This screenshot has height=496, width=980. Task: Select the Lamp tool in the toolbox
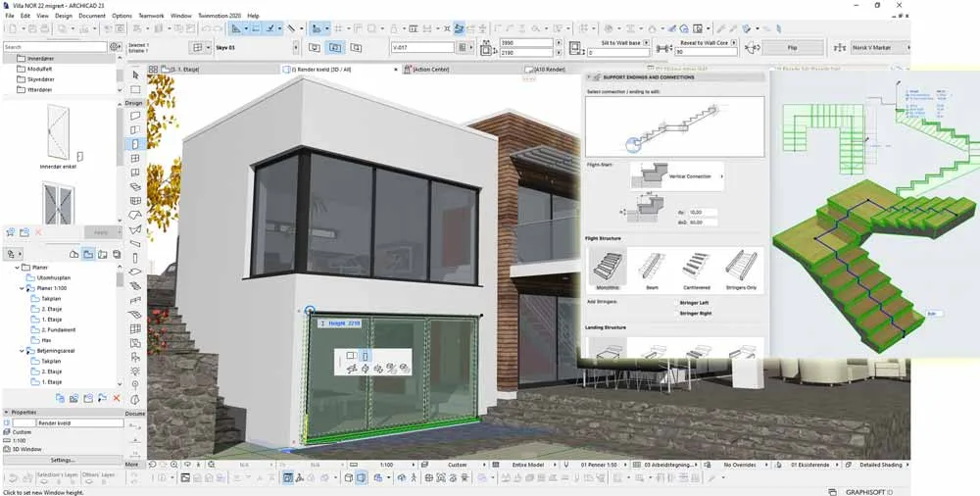135,372
